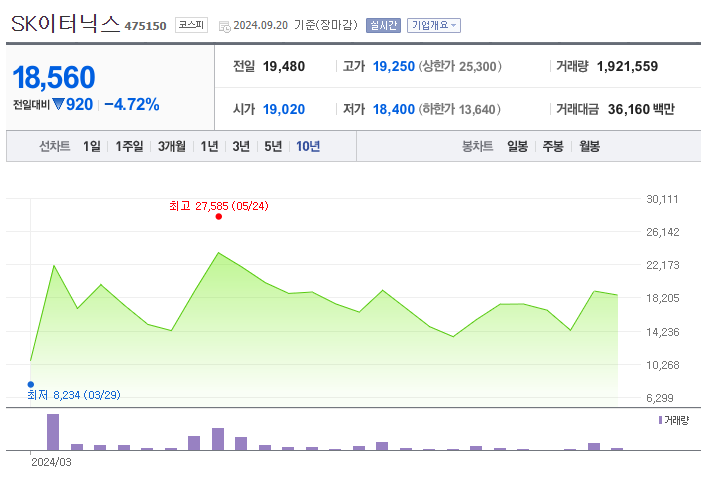
Task: Click the 전일 value 19,480
Action: pos(284,67)
